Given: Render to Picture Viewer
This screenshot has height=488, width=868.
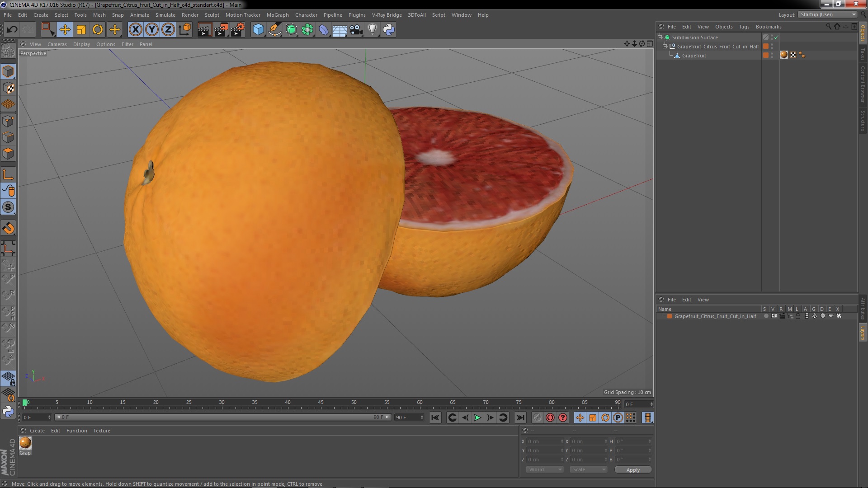Looking at the screenshot, I should tap(221, 30).
